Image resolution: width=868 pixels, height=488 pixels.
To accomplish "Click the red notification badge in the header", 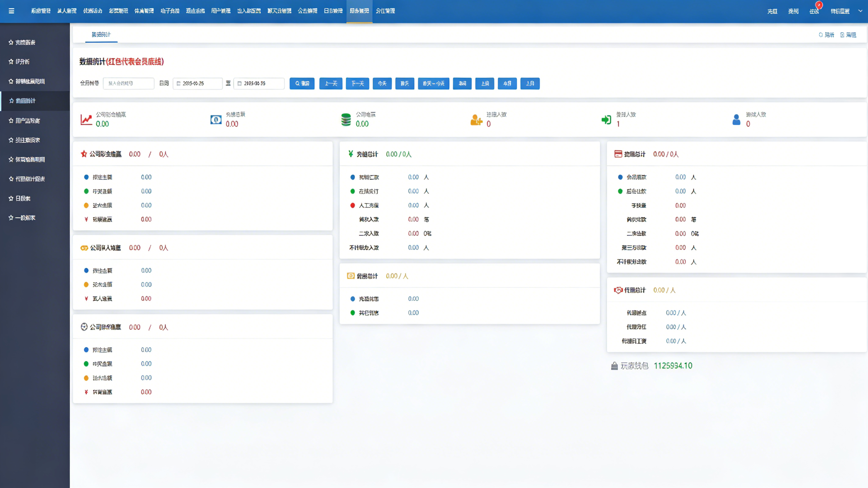I will pos(819,5).
